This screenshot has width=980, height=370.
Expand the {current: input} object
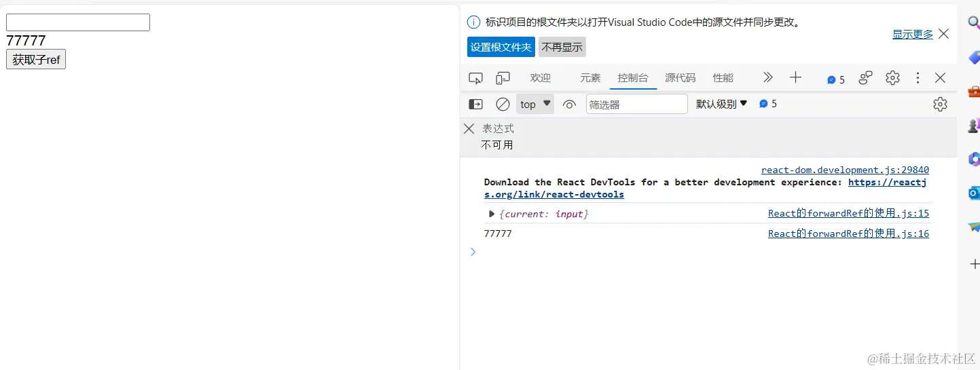(x=492, y=214)
